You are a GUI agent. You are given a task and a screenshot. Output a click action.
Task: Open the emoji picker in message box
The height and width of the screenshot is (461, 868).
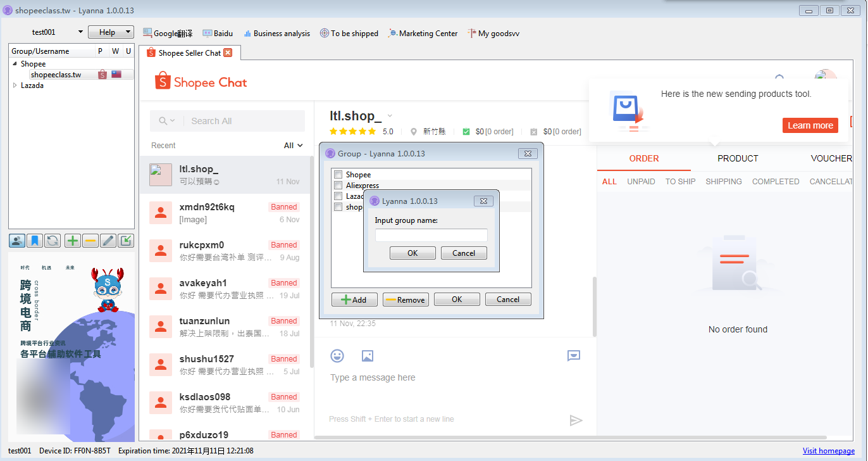(x=337, y=356)
